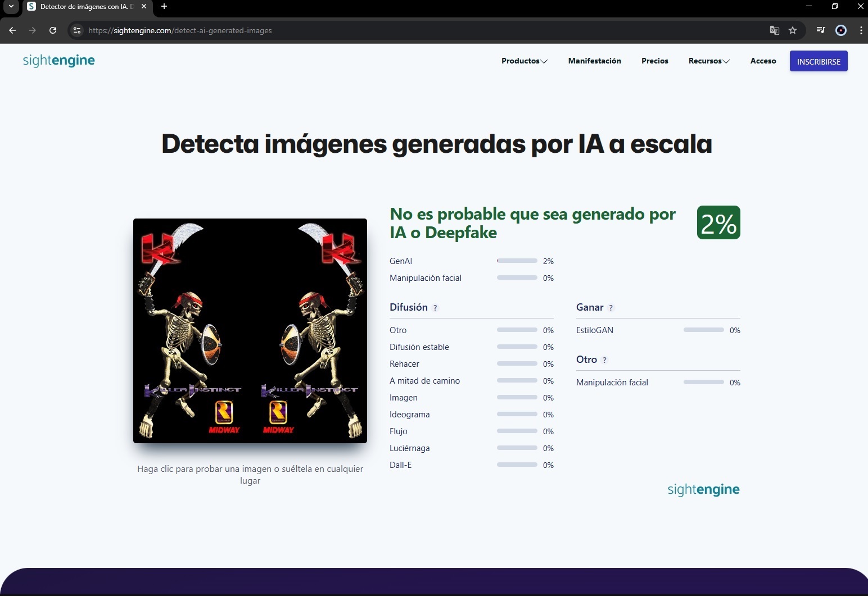The image size is (868, 596).
Task: Click the GenAI score progress bar
Action: click(x=517, y=261)
